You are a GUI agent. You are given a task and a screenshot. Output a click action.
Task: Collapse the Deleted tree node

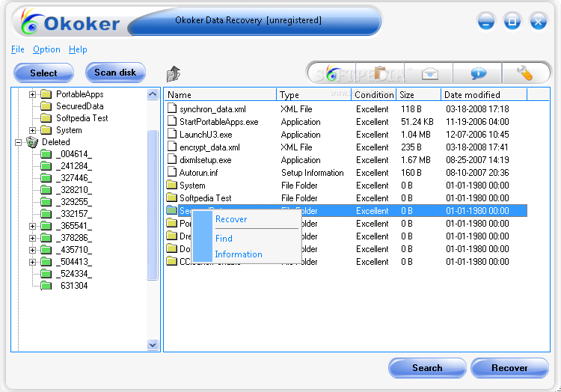(18, 142)
